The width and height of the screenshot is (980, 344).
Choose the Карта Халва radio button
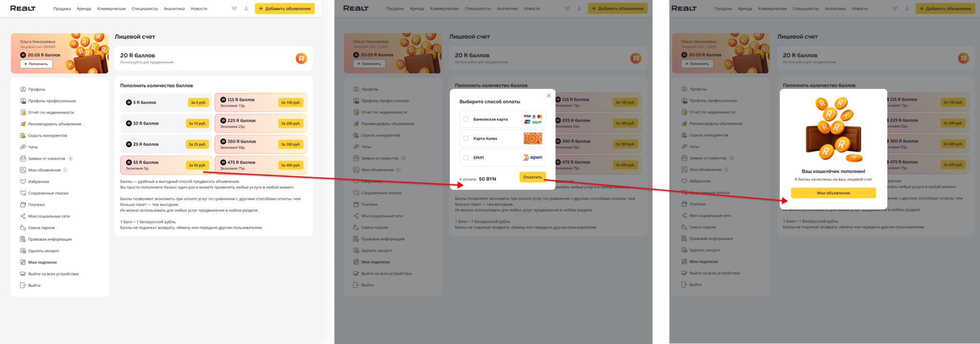coord(466,138)
